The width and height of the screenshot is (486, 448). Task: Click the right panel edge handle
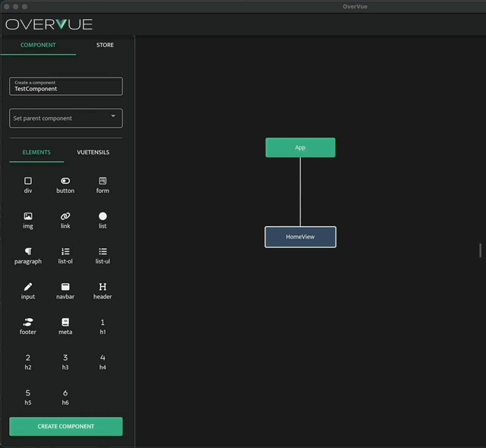[480, 251]
